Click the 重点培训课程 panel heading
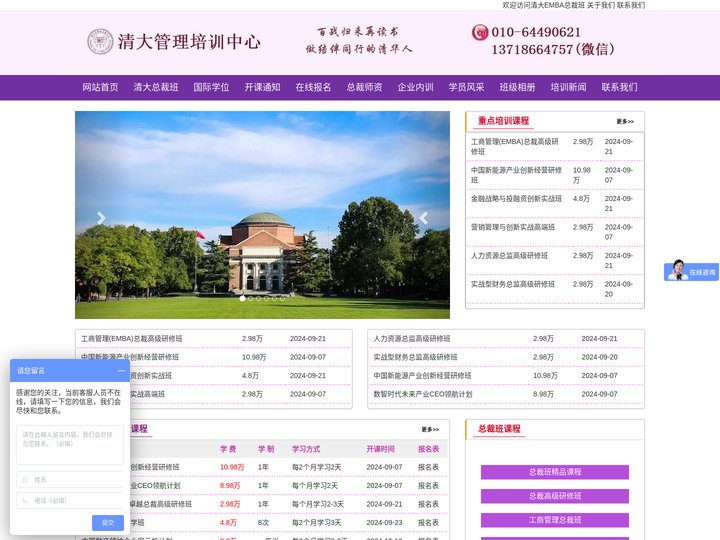Screen dimensions: 720x540 click(x=503, y=121)
